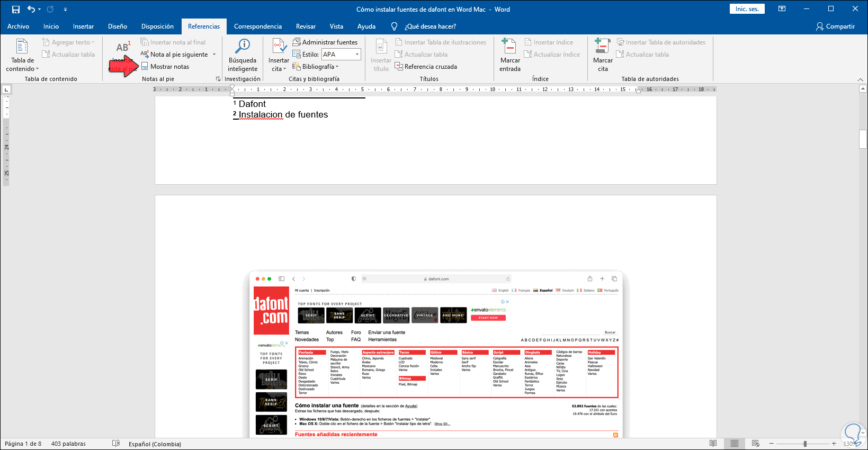This screenshot has width=868, height=450.
Task: Go to the Insertar ribbon tab
Action: click(83, 26)
